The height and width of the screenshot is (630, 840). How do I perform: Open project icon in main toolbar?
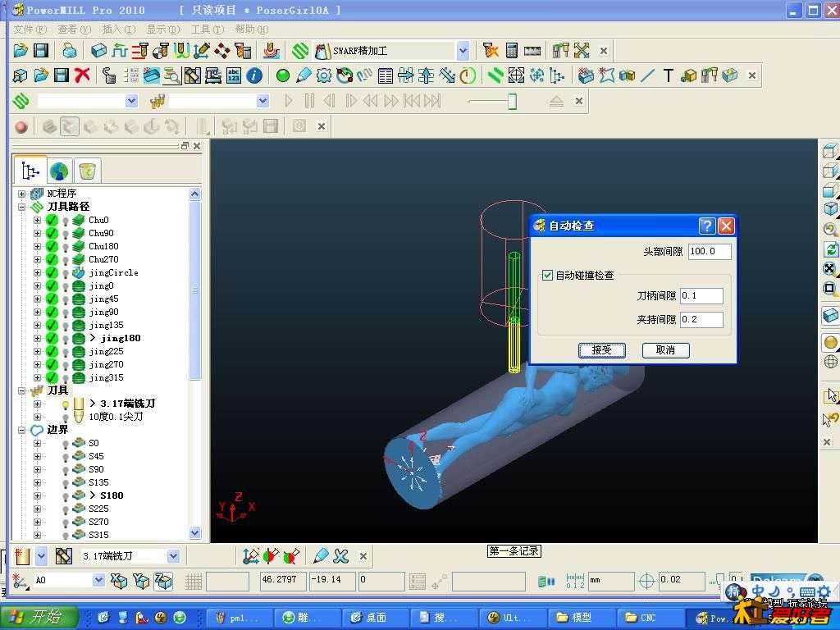point(21,51)
